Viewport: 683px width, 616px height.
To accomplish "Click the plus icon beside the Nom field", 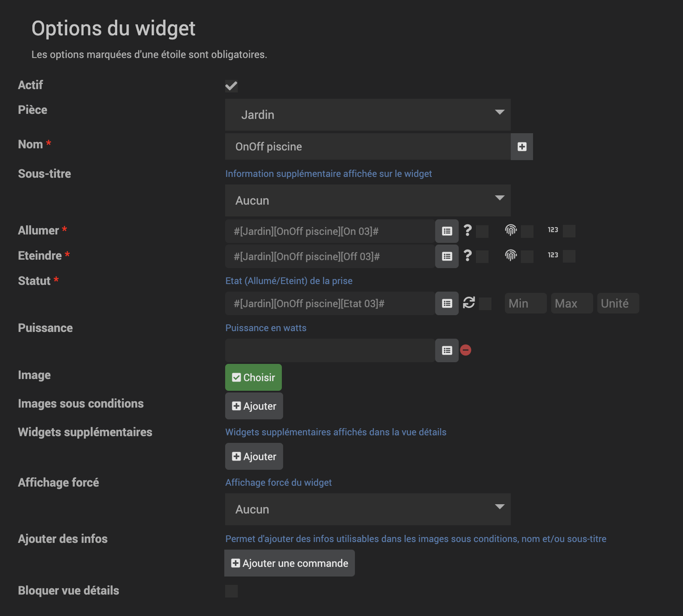I will click(x=522, y=147).
